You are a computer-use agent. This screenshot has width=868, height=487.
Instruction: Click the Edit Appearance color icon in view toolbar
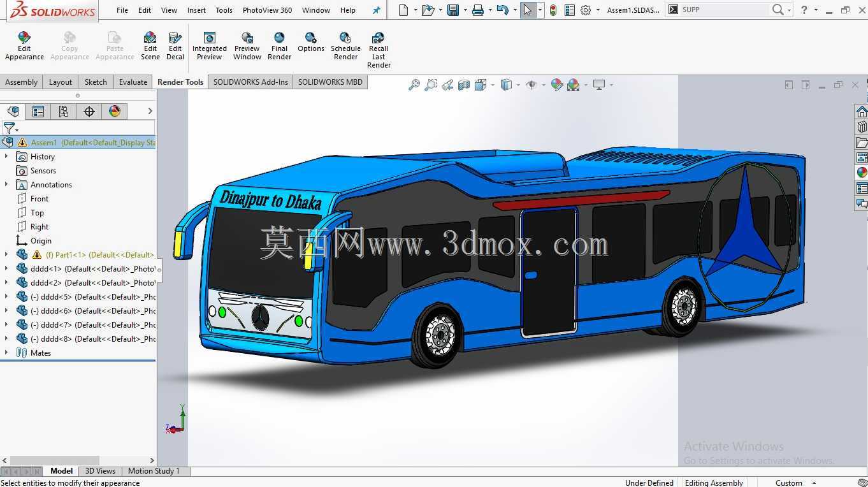pos(556,85)
